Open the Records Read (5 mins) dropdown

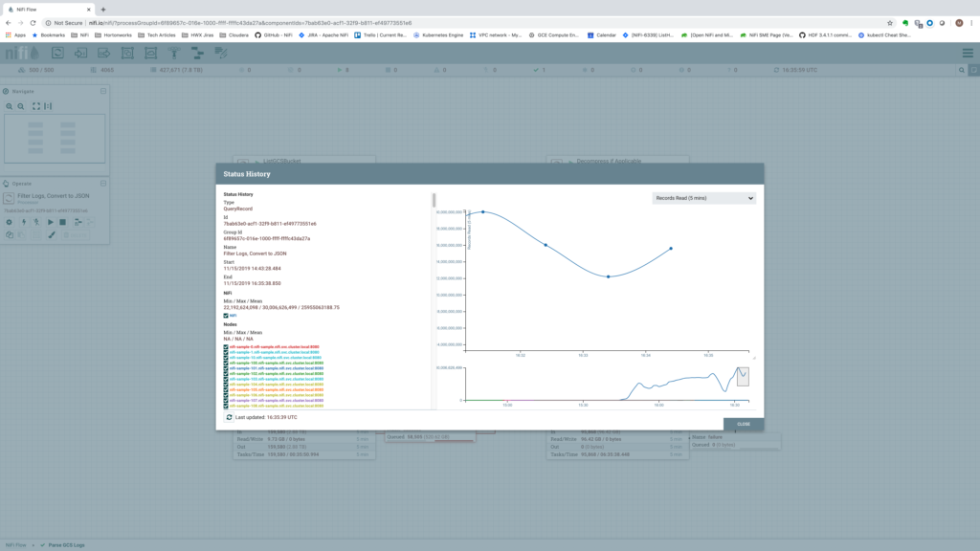703,197
